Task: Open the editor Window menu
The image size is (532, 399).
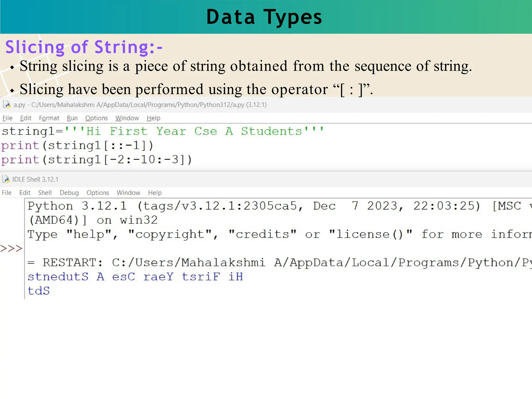Action: [127, 118]
